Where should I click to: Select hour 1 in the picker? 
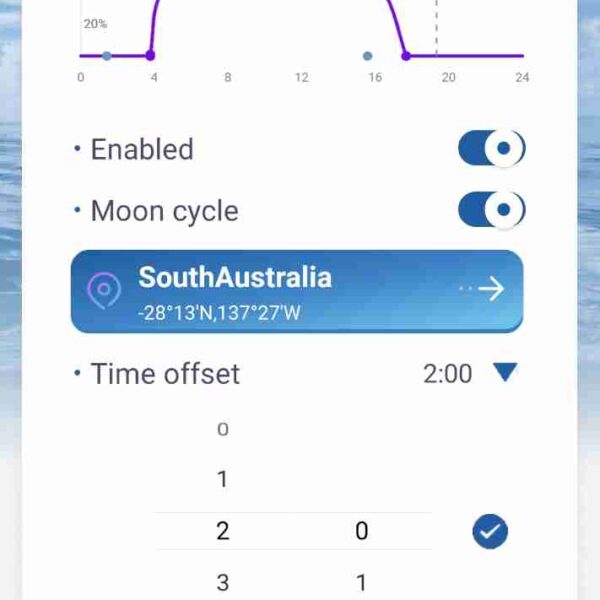pyautogui.click(x=223, y=479)
